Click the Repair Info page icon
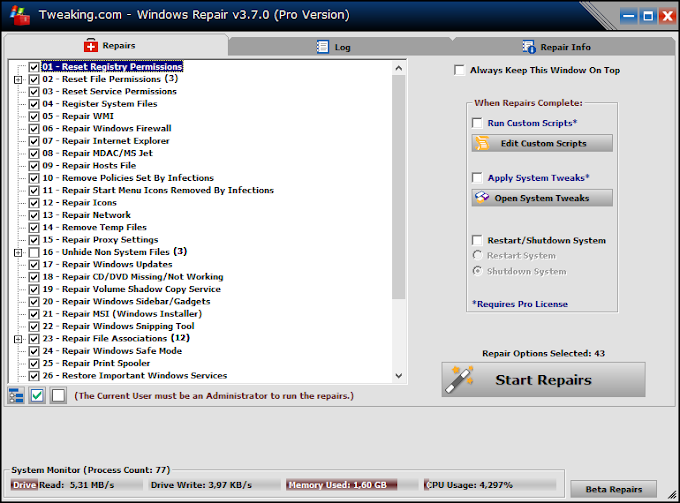680x503 pixels. click(529, 47)
